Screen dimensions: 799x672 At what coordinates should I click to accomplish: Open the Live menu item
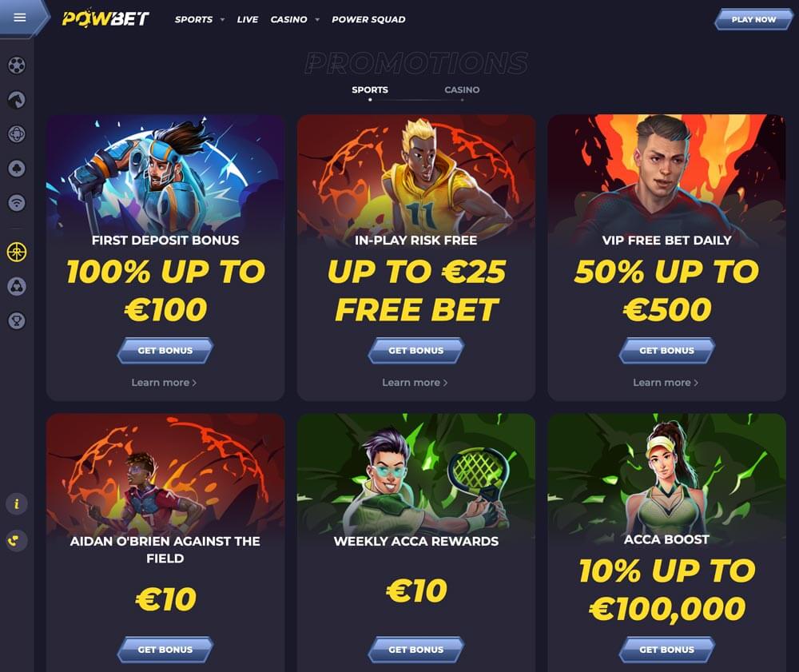(247, 19)
